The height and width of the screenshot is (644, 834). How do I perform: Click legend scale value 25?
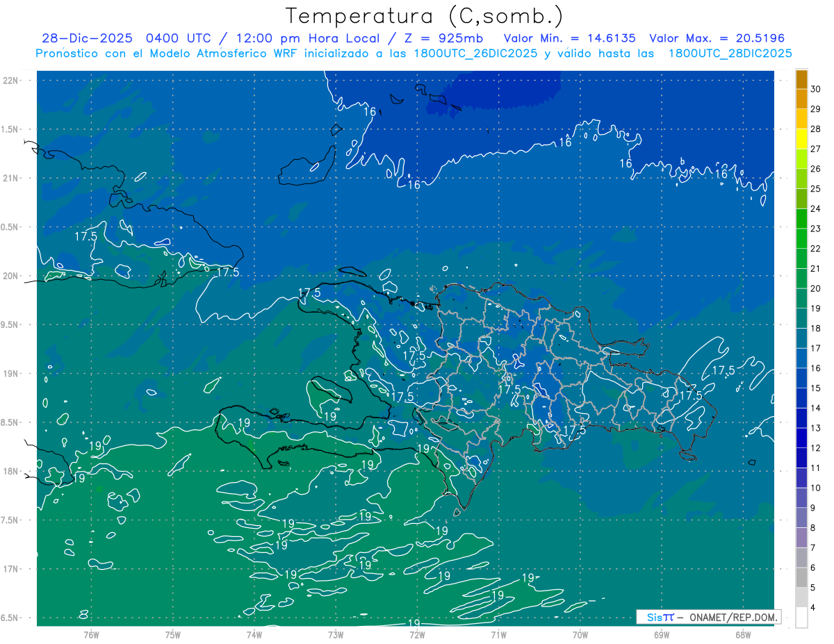pos(816,189)
